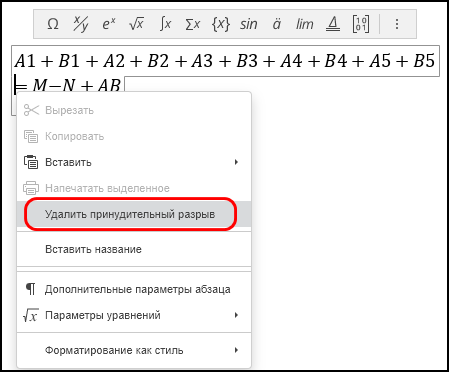Open the sin functions equation menu
449x372 pixels.
249,24
